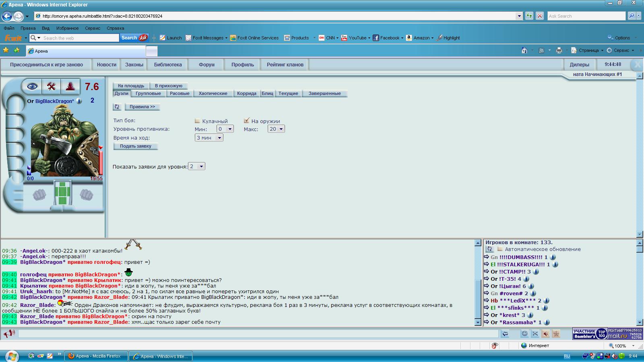Refresh the page in Internet Explorer
Screen dimensions: 644x362
(x=529, y=16)
